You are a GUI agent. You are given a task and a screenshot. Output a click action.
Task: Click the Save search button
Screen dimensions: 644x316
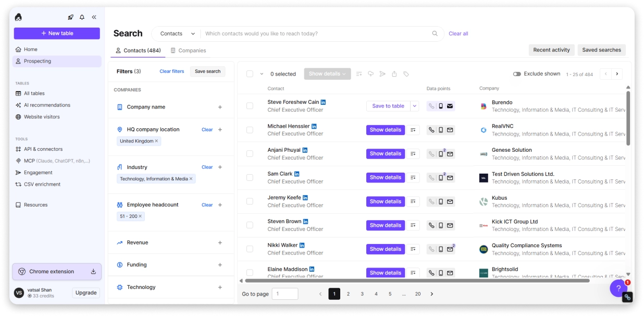pos(207,71)
